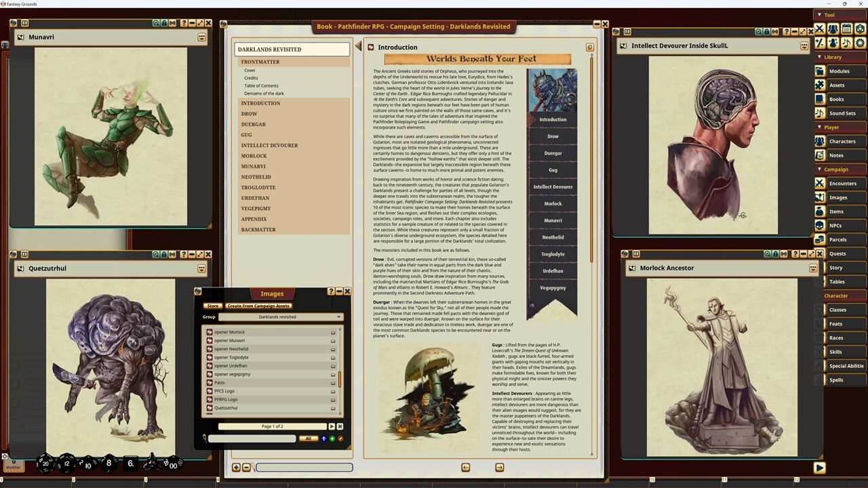Open the Modules library panel
Viewport: 868px width, 488px height.
(x=840, y=71)
